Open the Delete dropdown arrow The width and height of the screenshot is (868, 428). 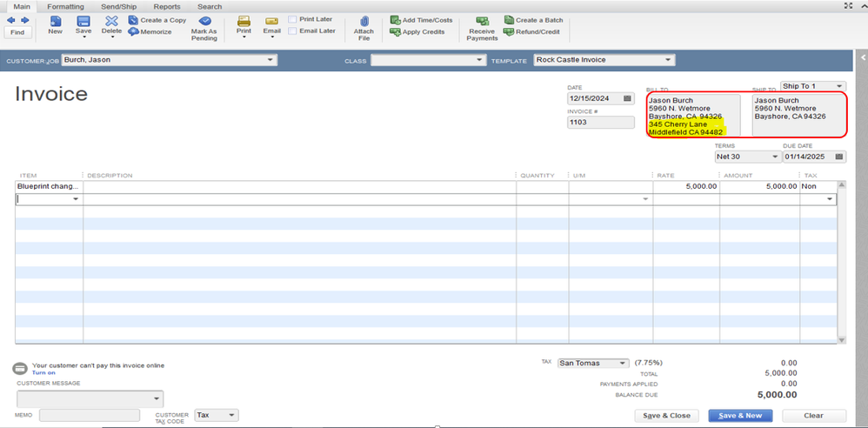pos(112,37)
